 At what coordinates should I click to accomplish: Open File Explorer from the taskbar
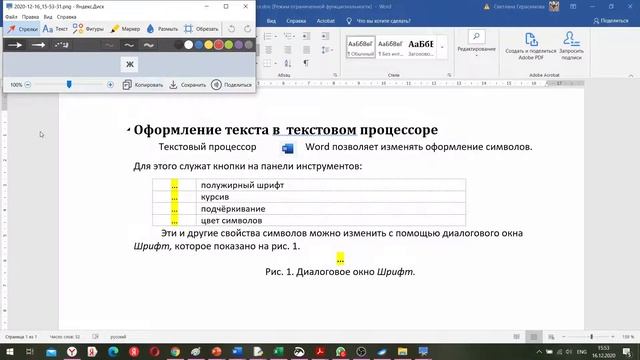tap(402, 351)
